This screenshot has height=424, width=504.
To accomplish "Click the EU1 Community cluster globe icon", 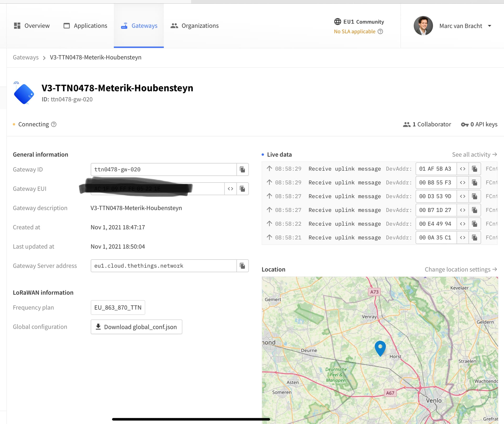I will 338,22.
